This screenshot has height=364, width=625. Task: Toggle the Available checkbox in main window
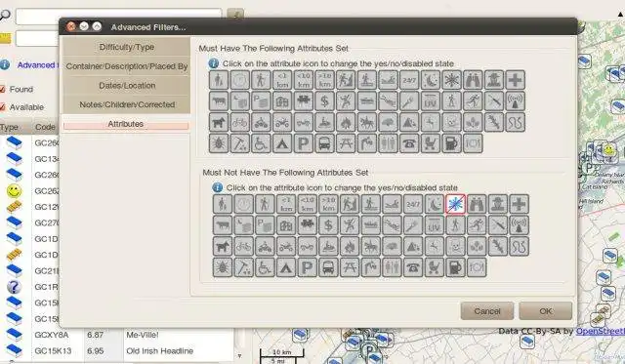(2, 107)
